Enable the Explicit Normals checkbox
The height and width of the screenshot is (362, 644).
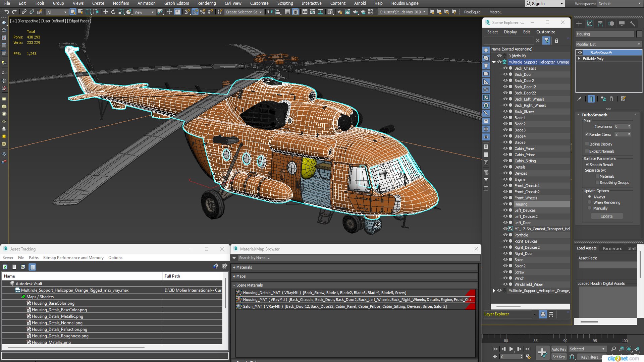tap(587, 152)
